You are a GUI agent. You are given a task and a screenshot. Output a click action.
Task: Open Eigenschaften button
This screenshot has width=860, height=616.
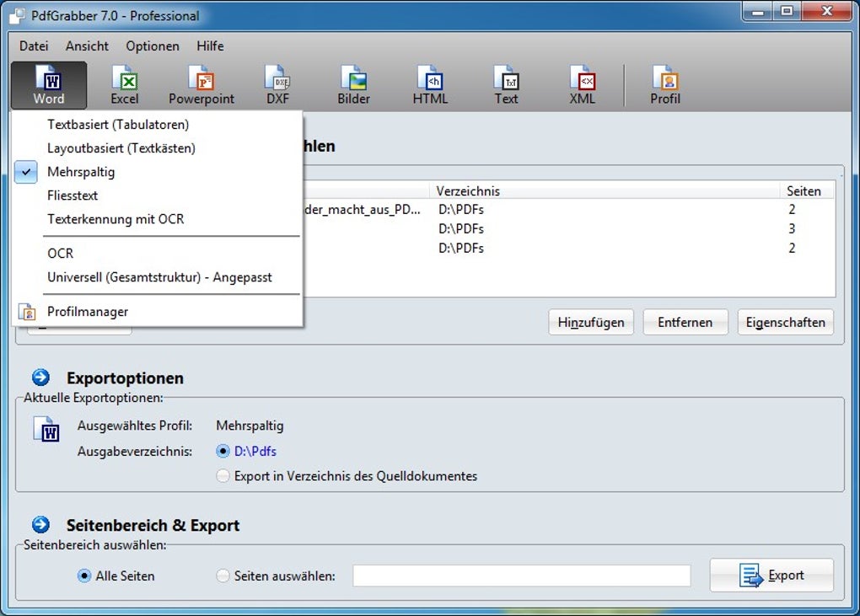786,322
